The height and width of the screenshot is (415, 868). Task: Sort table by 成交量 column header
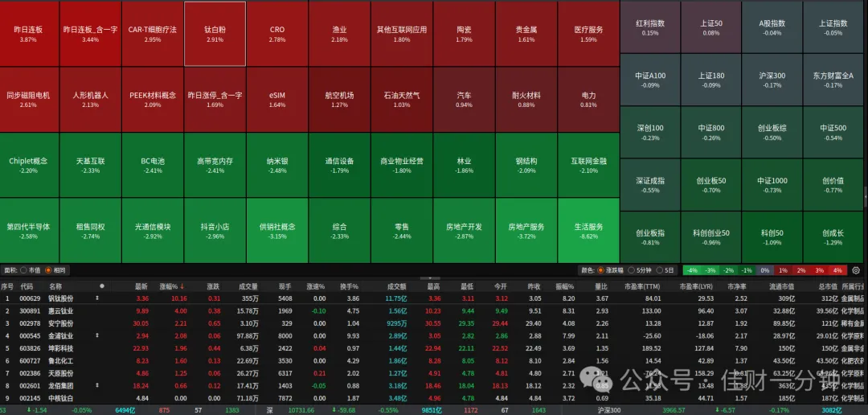pos(248,286)
